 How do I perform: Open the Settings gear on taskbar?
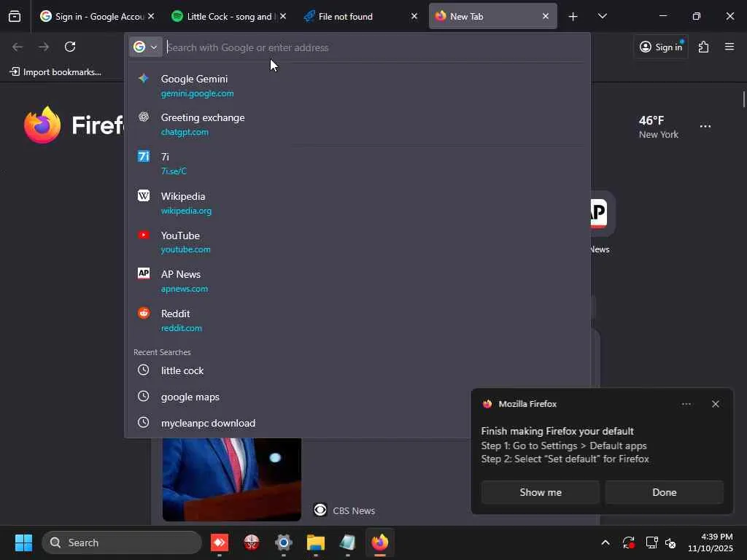pos(284,542)
